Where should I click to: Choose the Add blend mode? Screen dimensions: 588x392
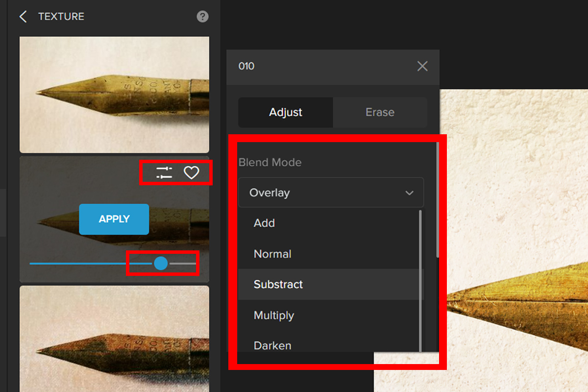pos(265,223)
